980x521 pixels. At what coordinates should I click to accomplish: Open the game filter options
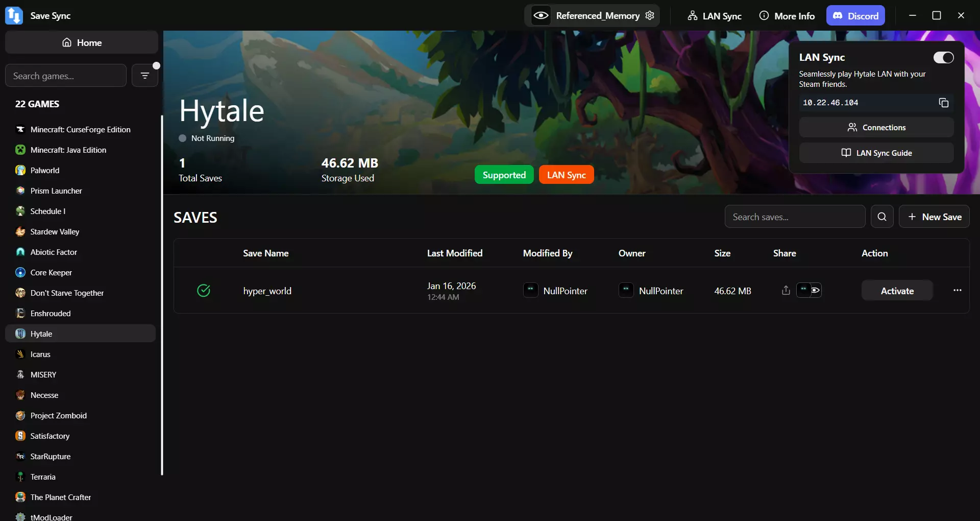click(145, 76)
